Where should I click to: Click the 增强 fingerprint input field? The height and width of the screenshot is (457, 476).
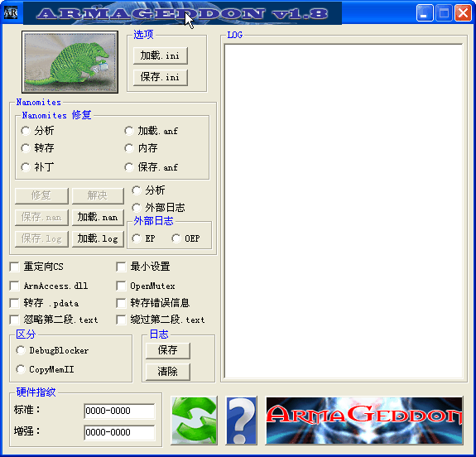click(x=119, y=432)
